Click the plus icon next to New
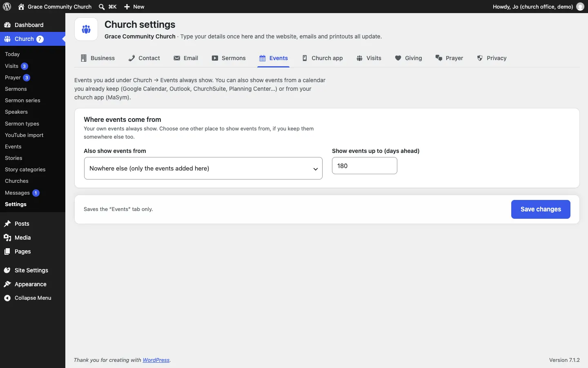Screen dimensions: 588x368 [x=127, y=7]
